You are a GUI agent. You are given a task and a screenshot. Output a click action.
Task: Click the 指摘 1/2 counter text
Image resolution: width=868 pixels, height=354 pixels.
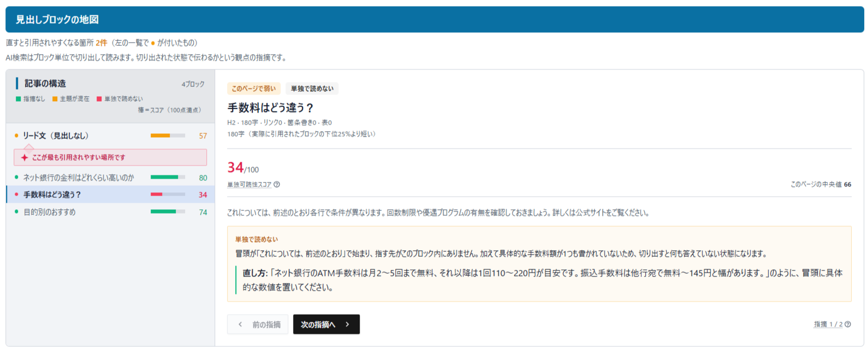pos(828,324)
